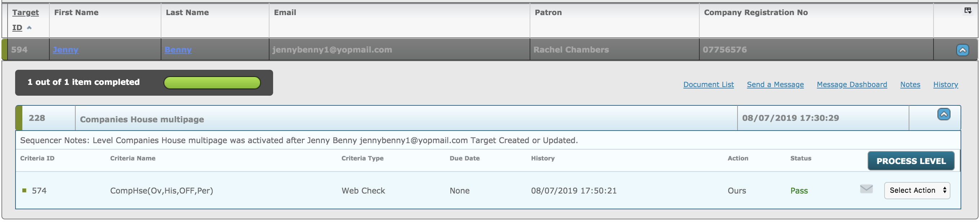
Task: Open the Benny last name link
Action: 178,50
